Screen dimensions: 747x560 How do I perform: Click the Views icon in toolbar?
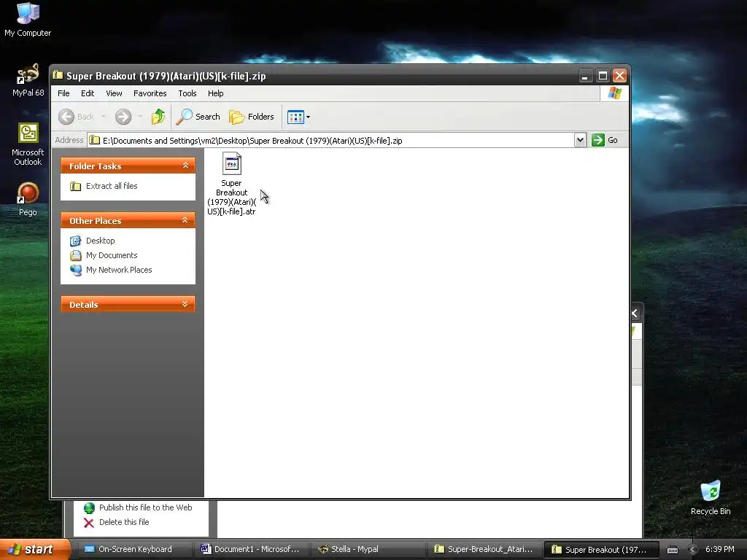(x=295, y=117)
